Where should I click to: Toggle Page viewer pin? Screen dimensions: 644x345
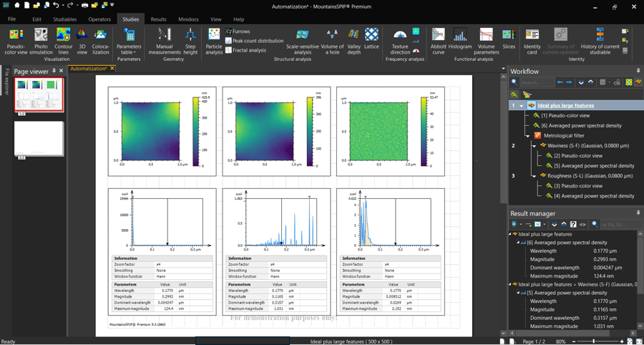(54, 71)
